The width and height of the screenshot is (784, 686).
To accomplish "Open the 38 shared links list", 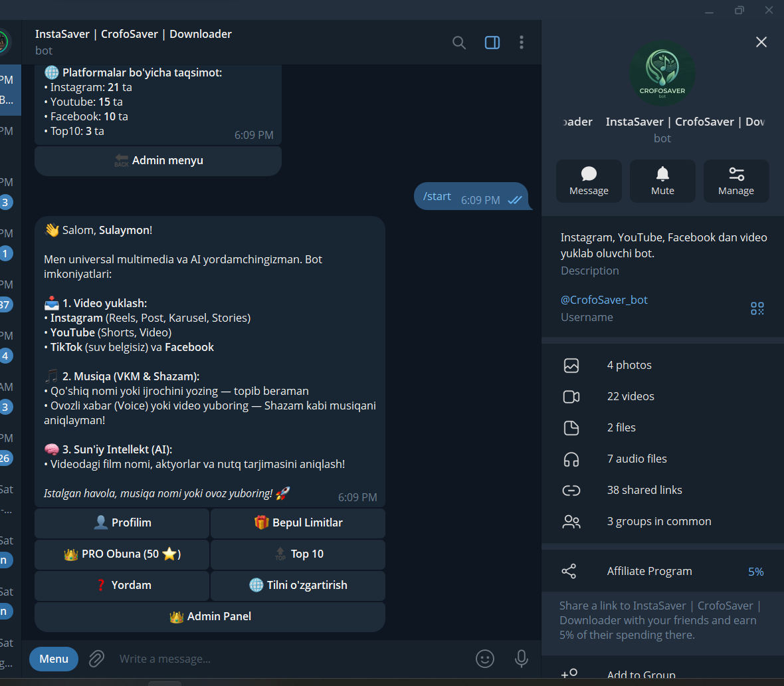I will [662, 491].
